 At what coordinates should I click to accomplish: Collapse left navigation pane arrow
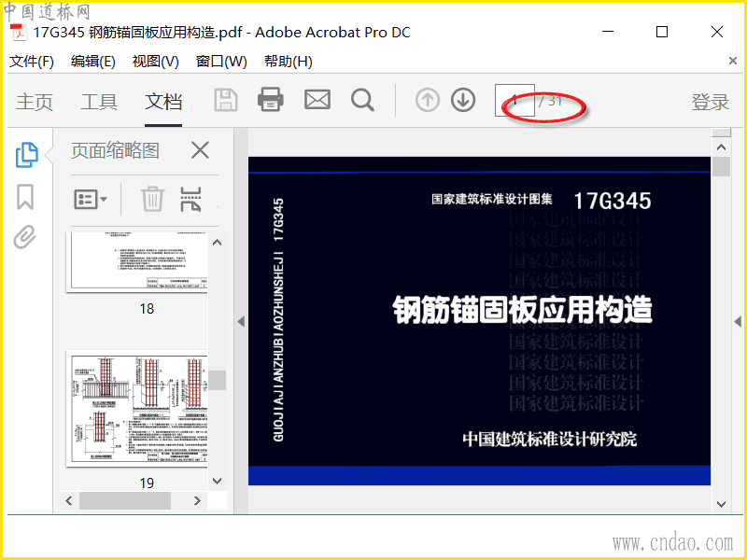pyautogui.click(x=241, y=322)
